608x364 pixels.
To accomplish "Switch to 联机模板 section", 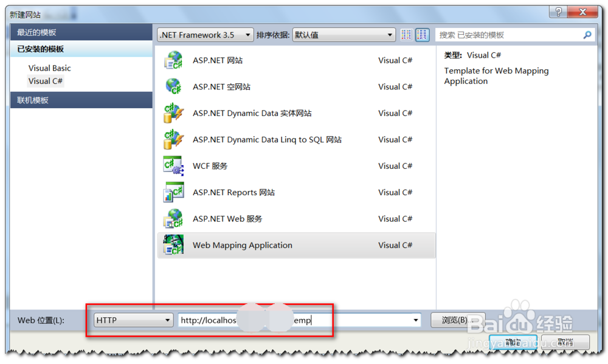I will (36, 100).
